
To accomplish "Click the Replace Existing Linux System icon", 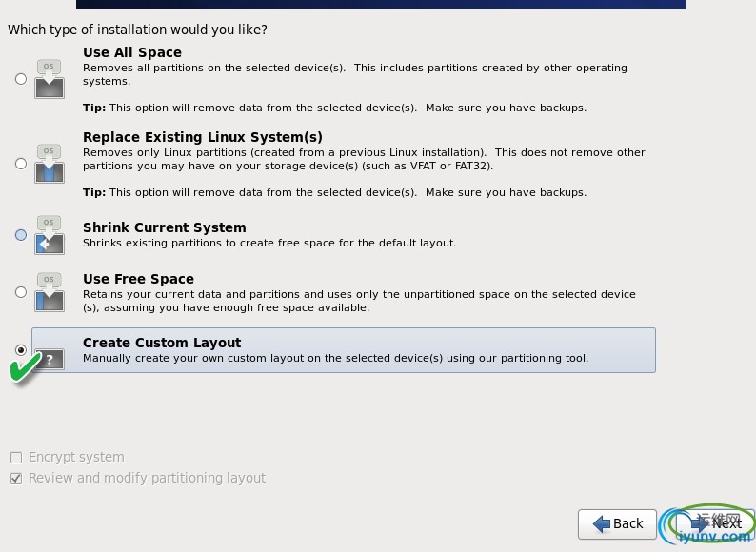I will 50,164.
